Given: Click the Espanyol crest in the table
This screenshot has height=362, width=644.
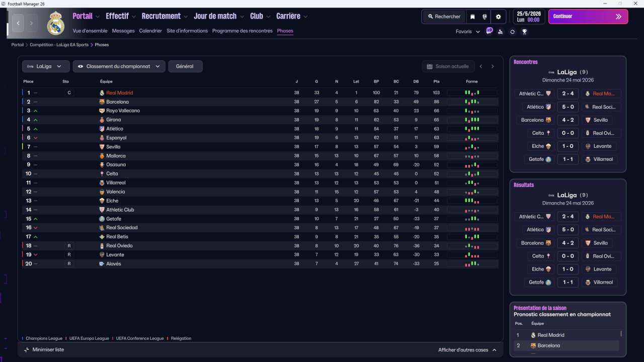Looking at the screenshot, I should [x=102, y=138].
